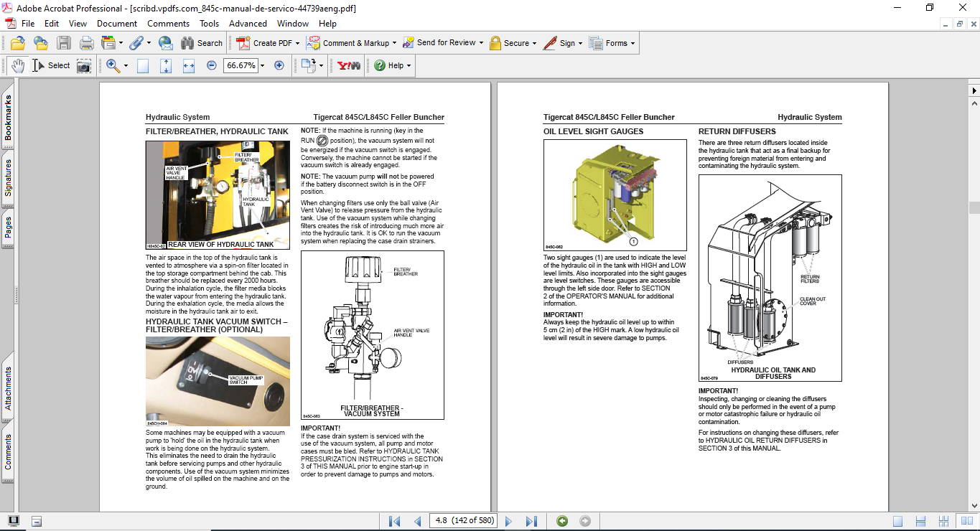This screenshot has width=980, height=531.
Task: Open Search with the binoculars button
Action: coord(202,43)
